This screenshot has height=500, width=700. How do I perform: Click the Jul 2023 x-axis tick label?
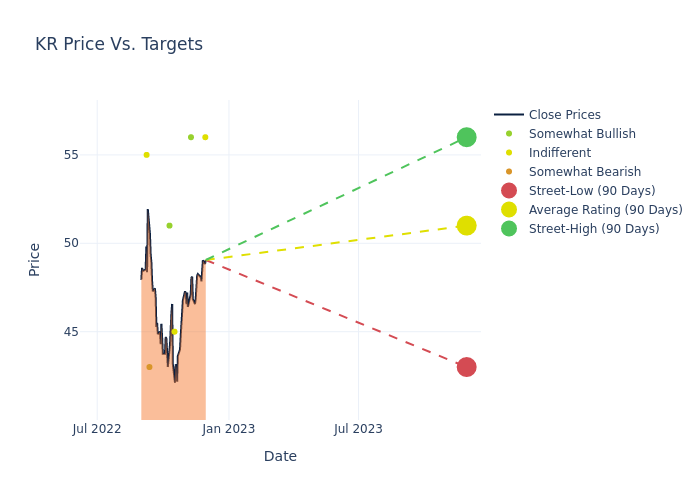click(x=358, y=429)
